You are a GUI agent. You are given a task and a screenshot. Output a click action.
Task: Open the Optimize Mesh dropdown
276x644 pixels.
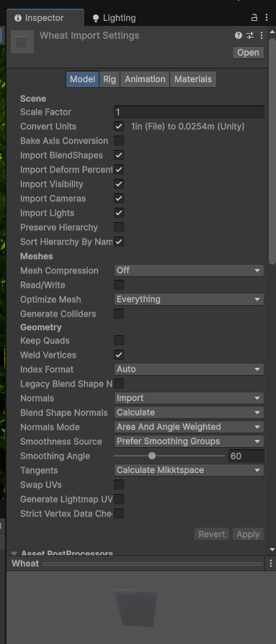pos(189,299)
